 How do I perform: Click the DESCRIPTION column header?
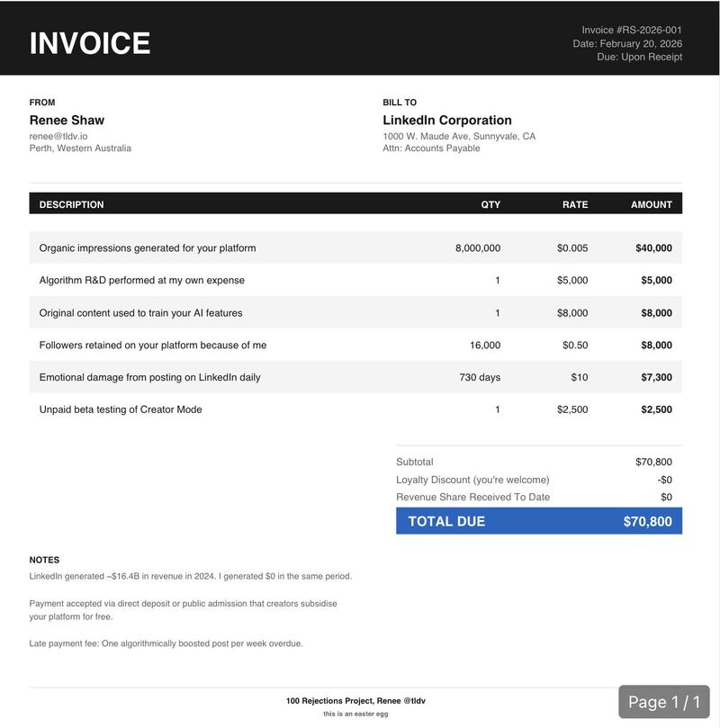tap(71, 204)
